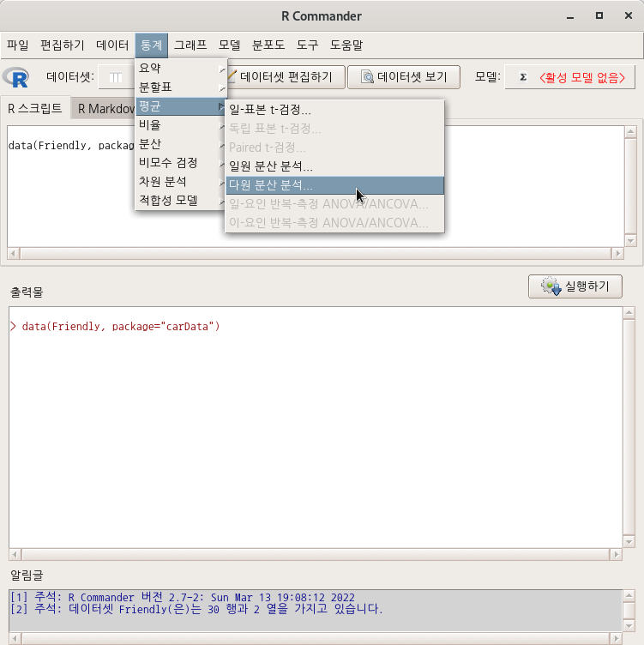Open the 편집하기 menu
The width and height of the screenshot is (644, 645).
tap(62, 45)
